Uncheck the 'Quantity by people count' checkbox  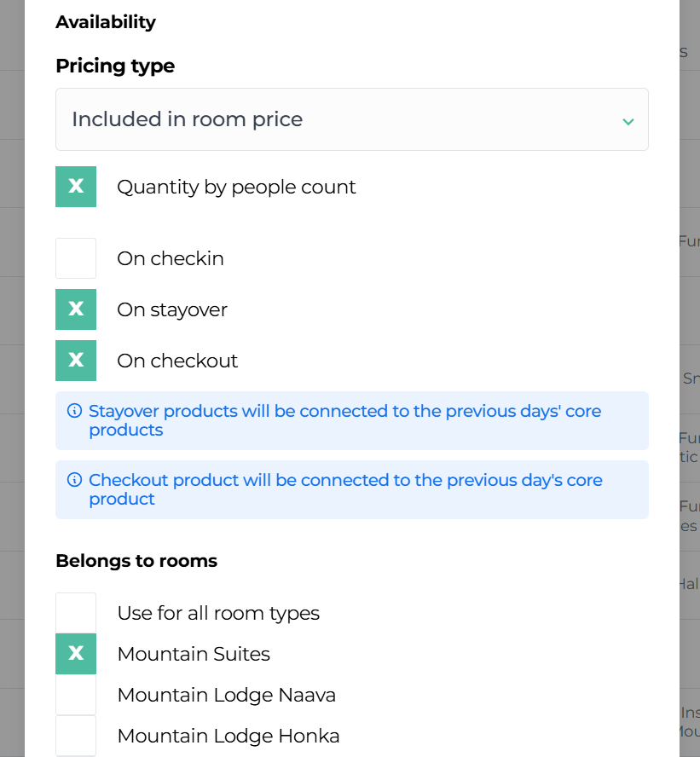point(76,187)
